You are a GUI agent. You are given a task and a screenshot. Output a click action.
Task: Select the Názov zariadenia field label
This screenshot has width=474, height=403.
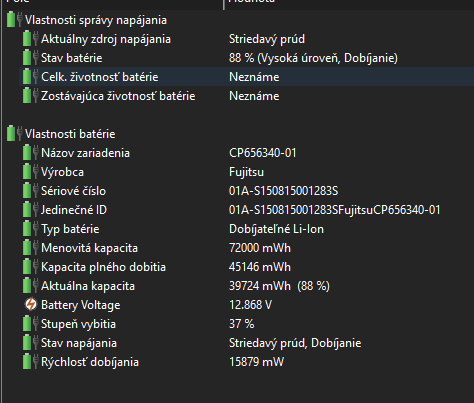point(85,153)
